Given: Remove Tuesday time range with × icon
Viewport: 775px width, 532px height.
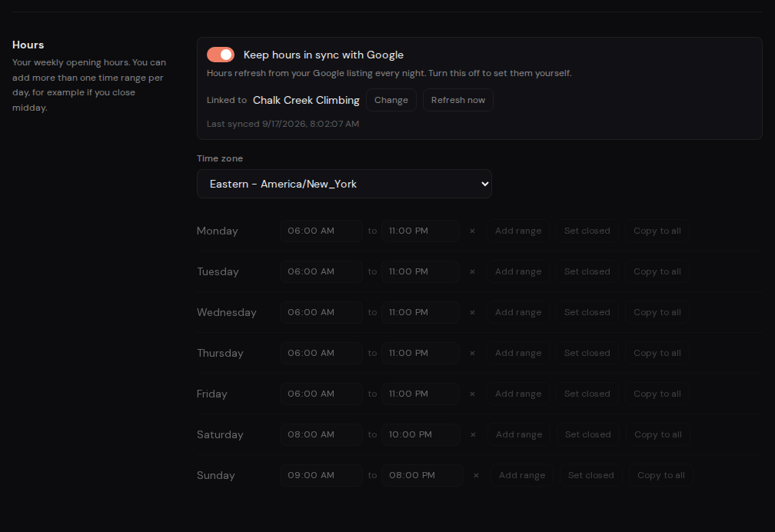Looking at the screenshot, I should tap(472, 271).
